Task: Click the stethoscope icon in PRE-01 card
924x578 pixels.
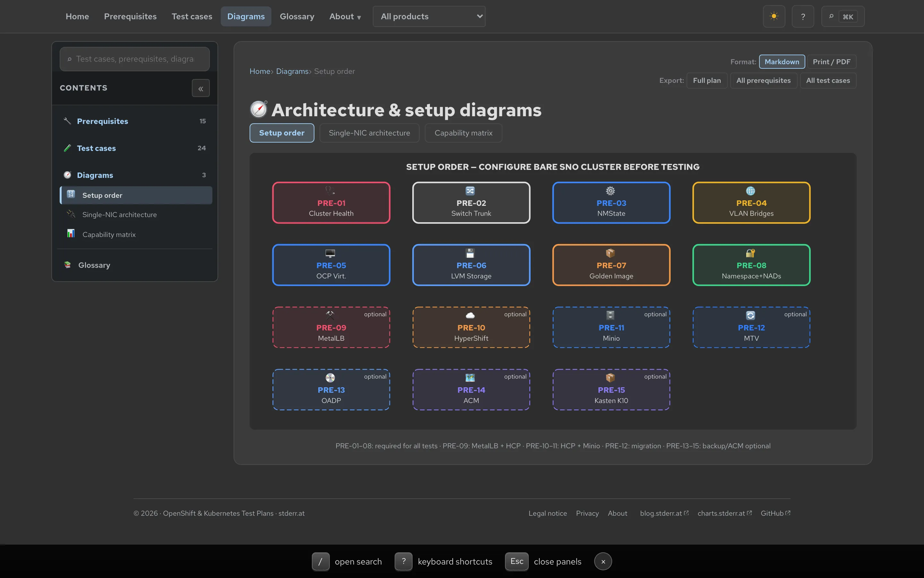Action: coord(330,190)
